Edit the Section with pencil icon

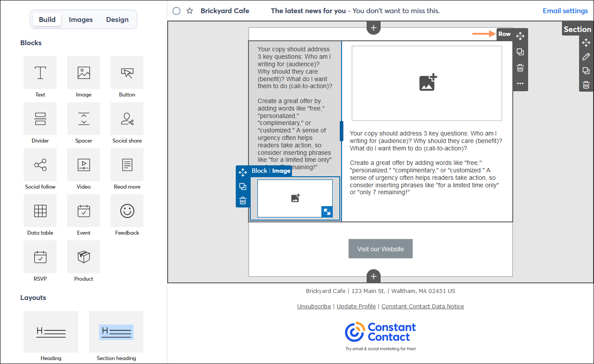coord(586,57)
